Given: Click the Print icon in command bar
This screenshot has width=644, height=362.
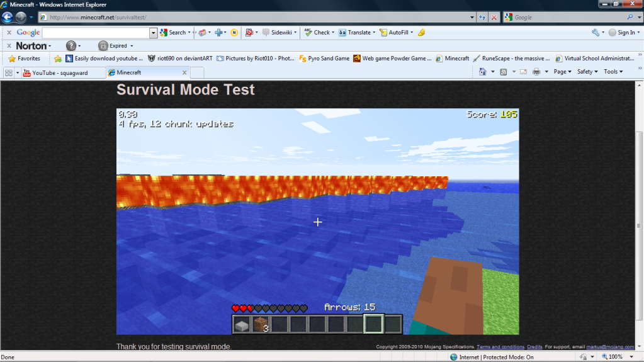Looking at the screenshot, I should pyautogui.click(x=536, y=72).
